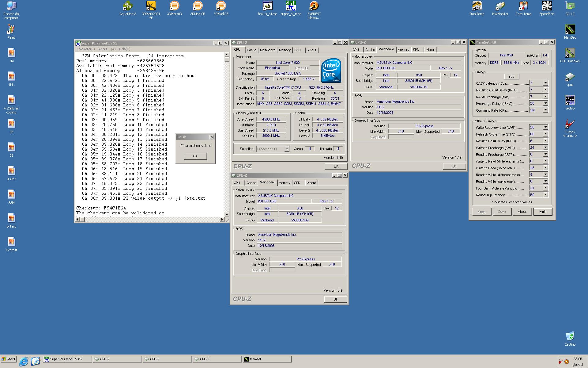Select the 3DMark06 desktop shortcut
The image size is (588, 368).
pos(221,8)
